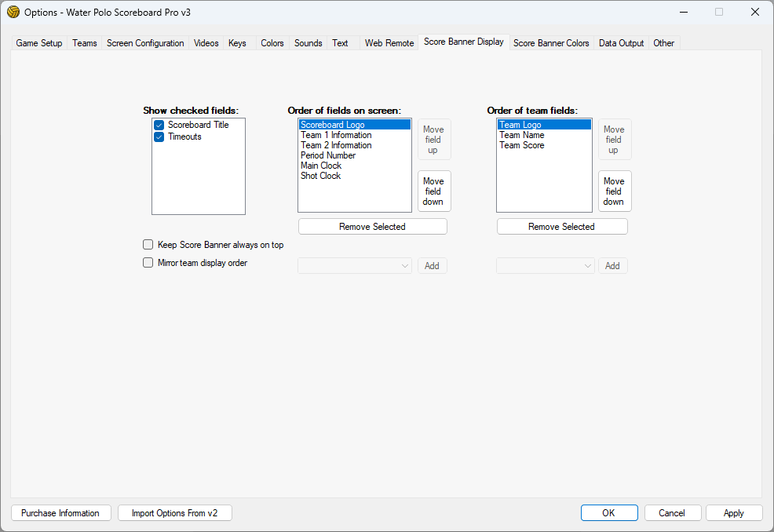774x532 pixels.
Task: Open the screen fields add dropdown
Action: pyautogui.click(x=355, y=266)
